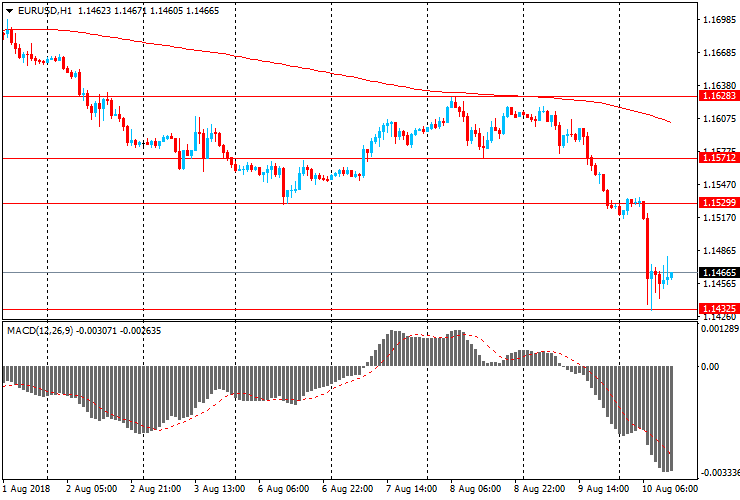Image resolution: width=740 pixels, height=500 pixels.
Task: Click the 1.16283 resistance level price tag
Action: (x=719, y=96)
